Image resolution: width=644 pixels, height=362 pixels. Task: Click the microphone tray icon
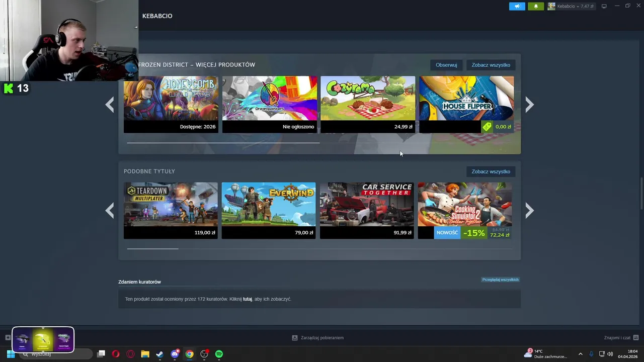592,354
